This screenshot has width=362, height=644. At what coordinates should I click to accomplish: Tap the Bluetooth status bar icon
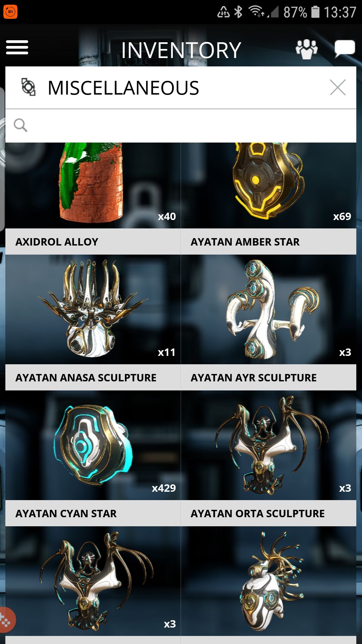coord(238,12)
